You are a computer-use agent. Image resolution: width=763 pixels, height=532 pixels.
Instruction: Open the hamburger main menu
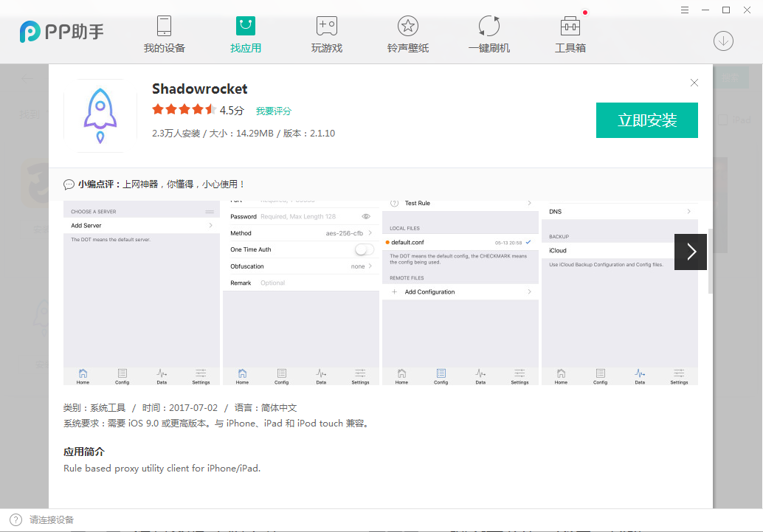pos(685,10)
